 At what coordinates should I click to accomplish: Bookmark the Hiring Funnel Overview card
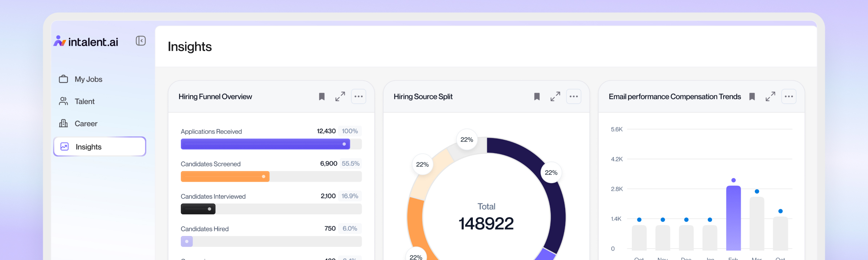tap(322, 96)
